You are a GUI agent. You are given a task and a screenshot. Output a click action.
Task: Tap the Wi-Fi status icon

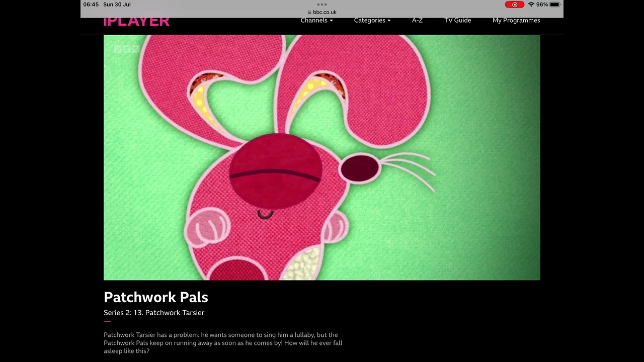pyautogui.click(x=531, y=5)
